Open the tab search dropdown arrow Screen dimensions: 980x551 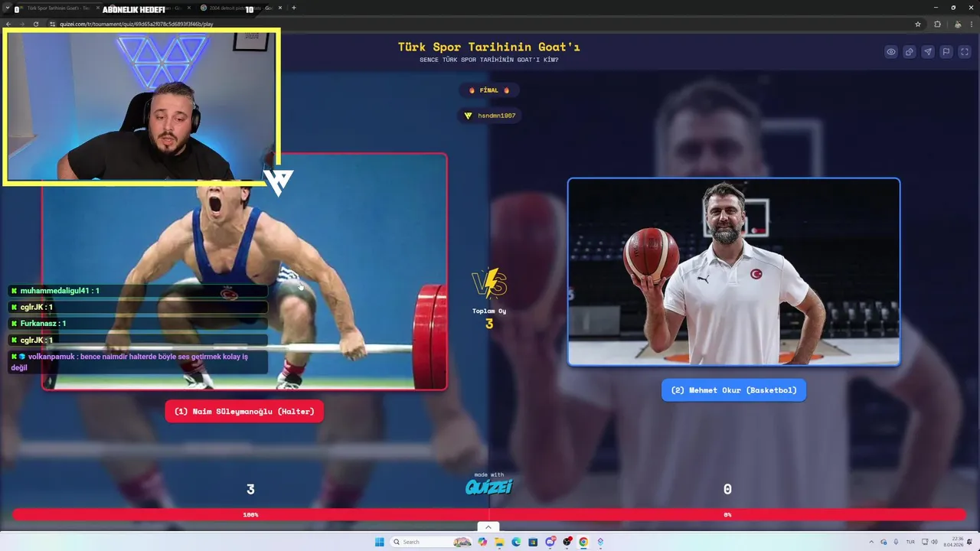[x=6, y=8]
